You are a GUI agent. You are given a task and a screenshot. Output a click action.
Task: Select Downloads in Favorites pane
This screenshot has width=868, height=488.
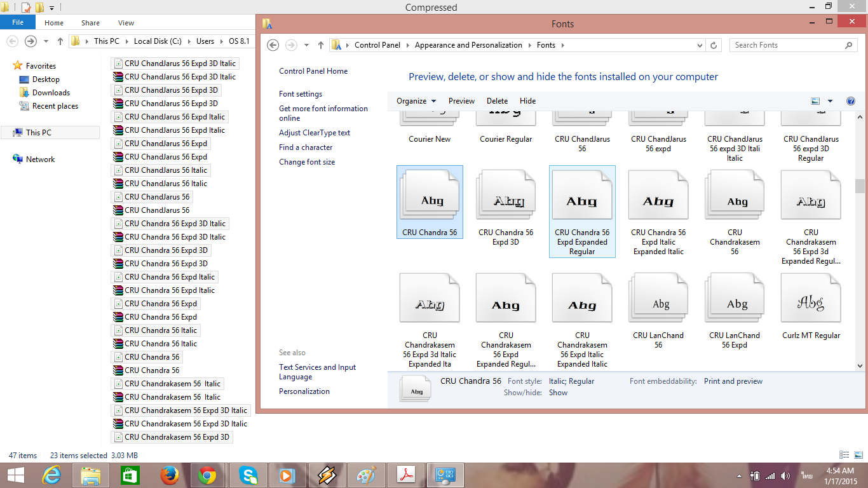pyautogui.click(x=51, y=93)
